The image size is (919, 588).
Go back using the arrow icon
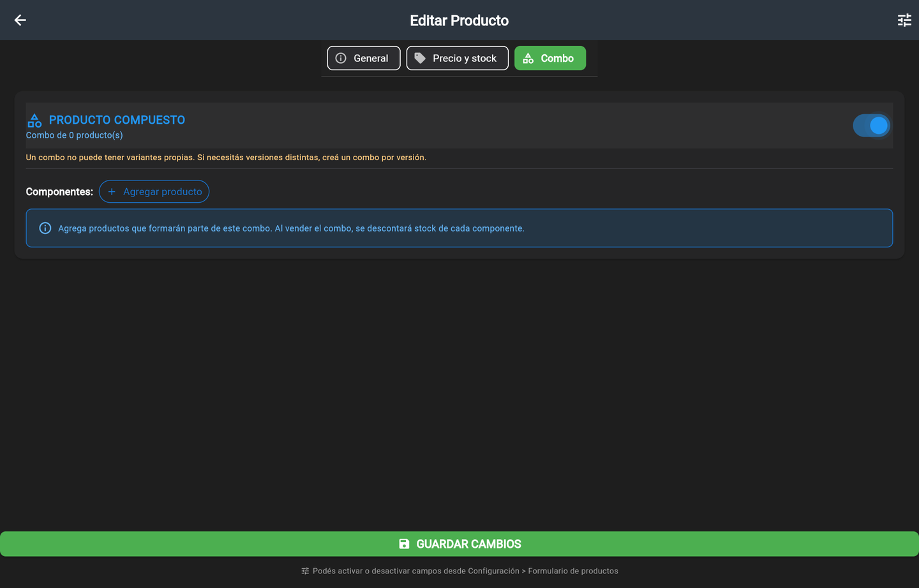click(x=20, y=20)
